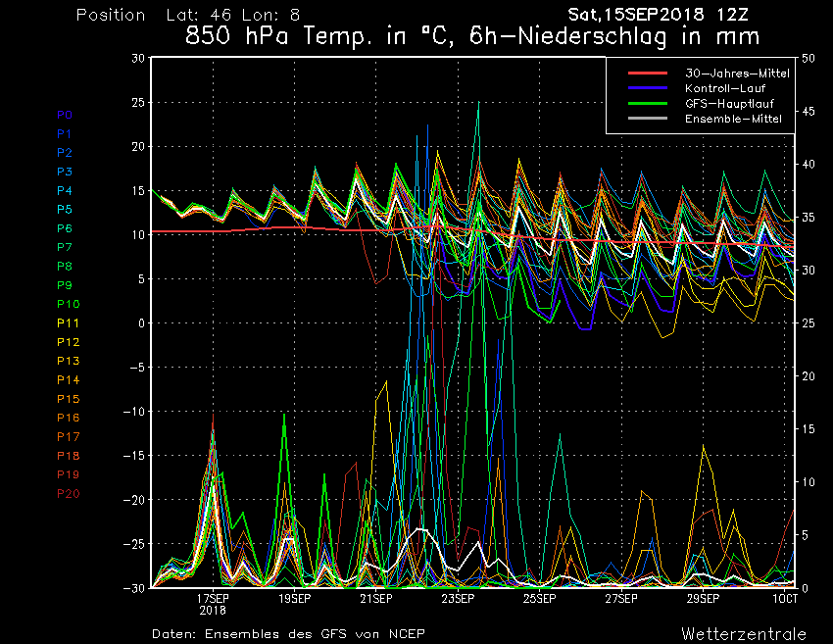
Task: Select ensemble member label P6
Action: click(x=65, y=228)
